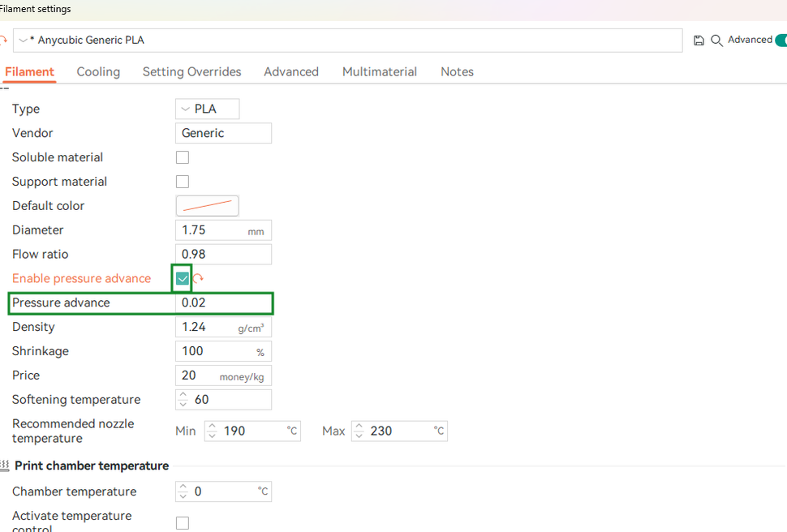Open the Default color swatch picker

(207, 206)
